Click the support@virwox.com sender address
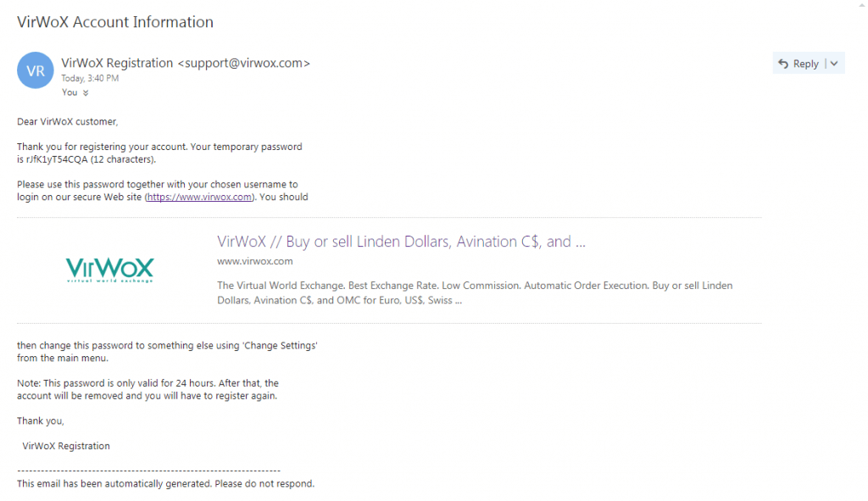Image resolution: width=868 pixels, height=501 pixels. point(243,63)
